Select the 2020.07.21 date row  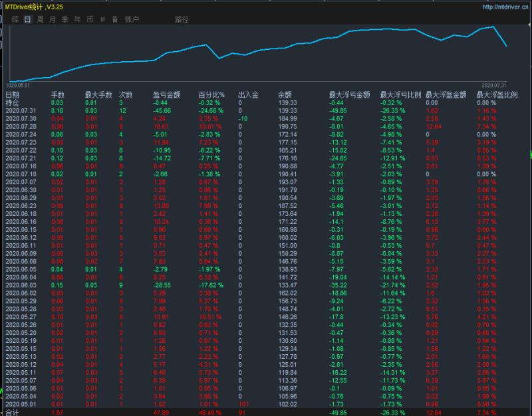(21, 158)
